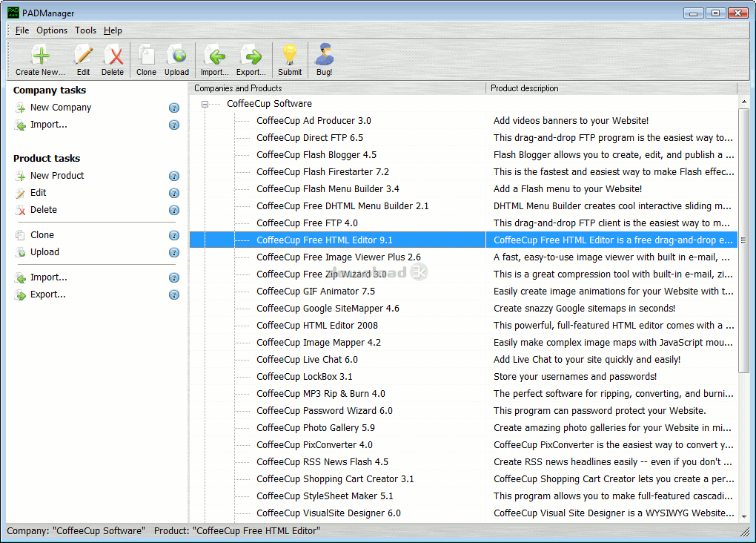Collapse the CoffeeCup Software tree node
Image resolution: width=756 pixels, height=543 pixels.
coord(205,104)
